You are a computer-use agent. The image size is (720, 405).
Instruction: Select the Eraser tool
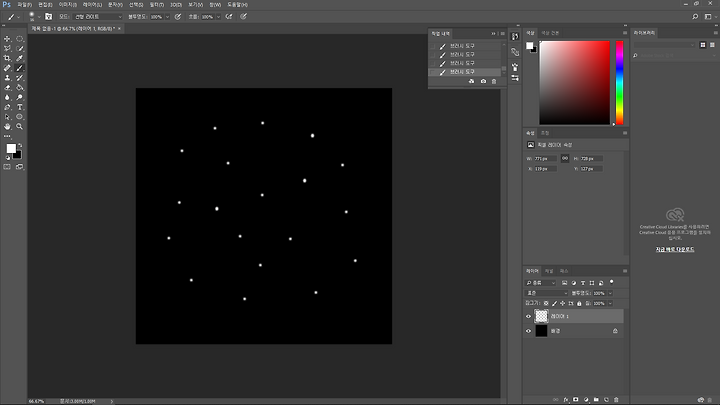coord(7,88)
